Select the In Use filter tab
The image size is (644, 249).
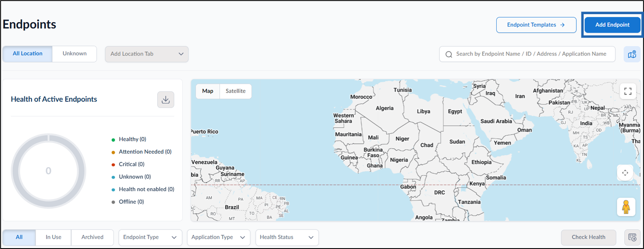[x=54, y=237]
